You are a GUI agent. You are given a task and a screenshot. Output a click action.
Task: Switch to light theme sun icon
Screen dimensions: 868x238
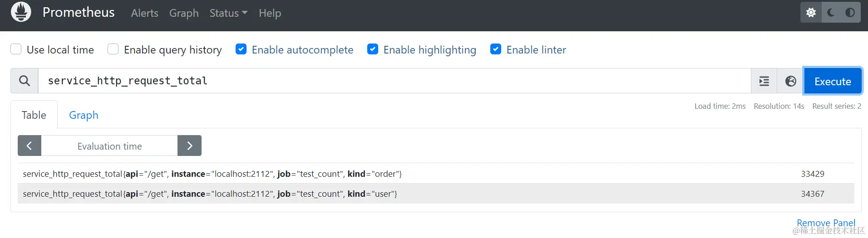pyautogui.click(x=811, y=13)
